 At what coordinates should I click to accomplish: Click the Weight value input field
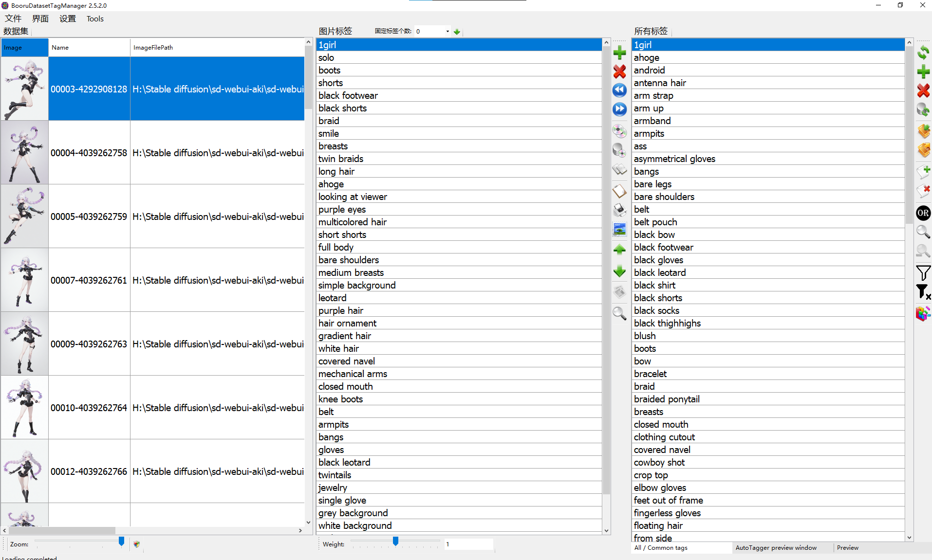pos(468,544)
